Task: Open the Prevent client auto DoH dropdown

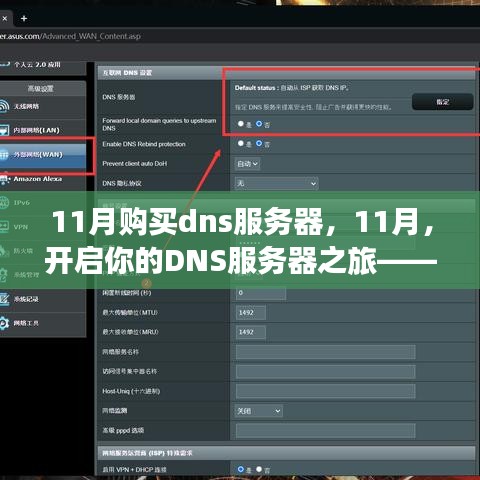Action: click(247, 164)
